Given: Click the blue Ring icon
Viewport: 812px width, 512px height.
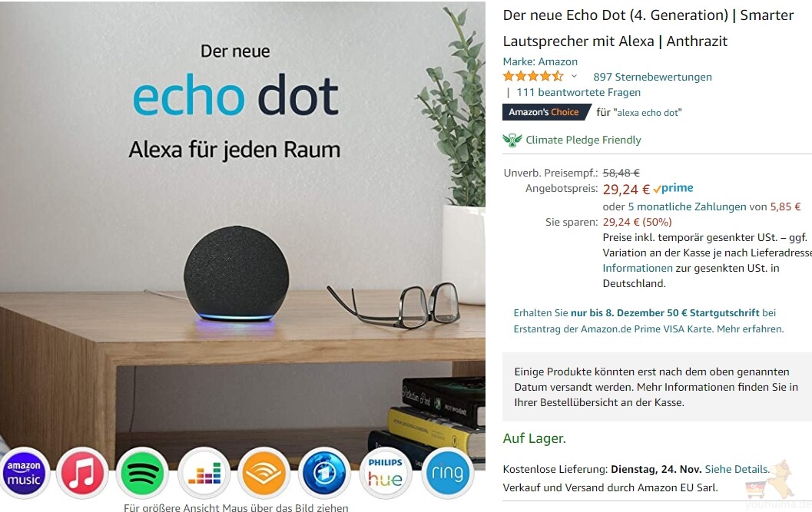Looking at the screenshot, I should [447, 473].
